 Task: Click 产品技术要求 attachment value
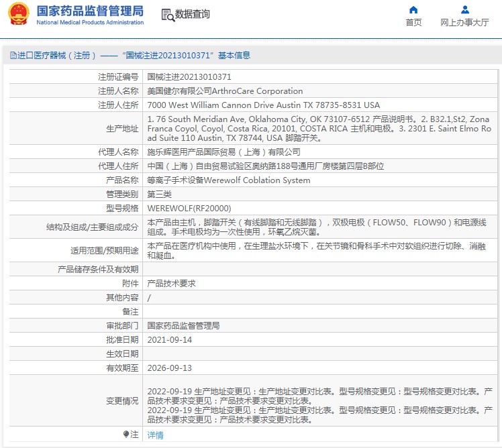[171, 284]
